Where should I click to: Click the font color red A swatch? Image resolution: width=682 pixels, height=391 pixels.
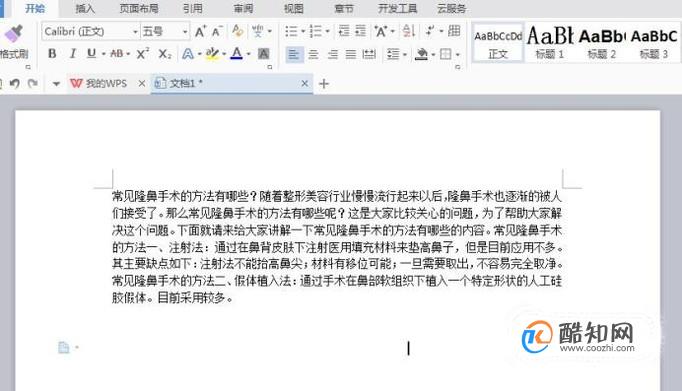(x=237, y=54)
